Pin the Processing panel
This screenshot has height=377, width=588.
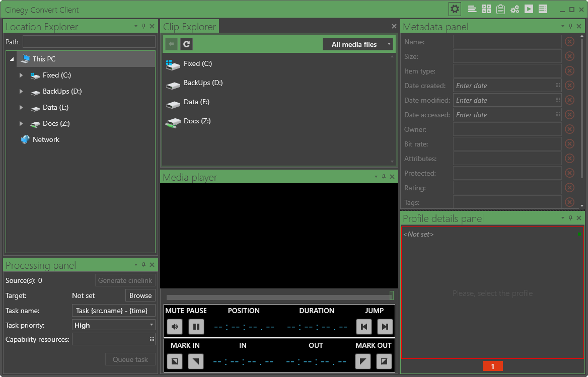pyautogui.click(x=143, y=265)
